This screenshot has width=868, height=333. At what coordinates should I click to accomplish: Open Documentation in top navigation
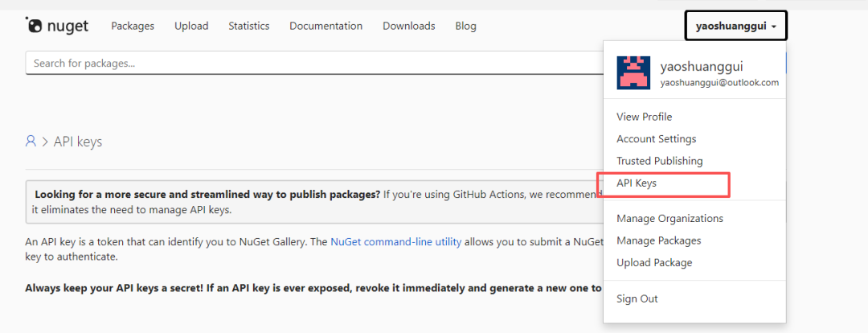(x=326, y=26)
